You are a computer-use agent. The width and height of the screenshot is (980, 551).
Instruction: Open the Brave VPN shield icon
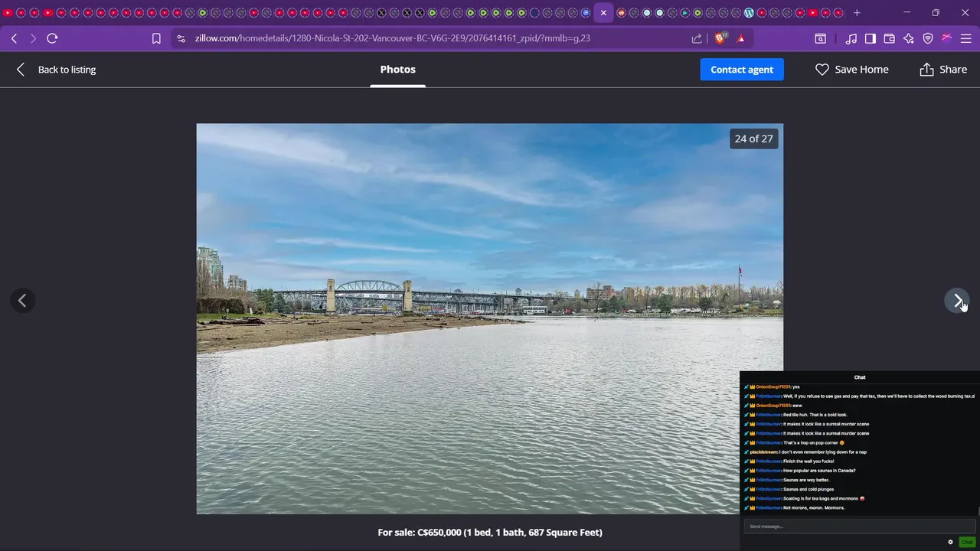[928, 38]
